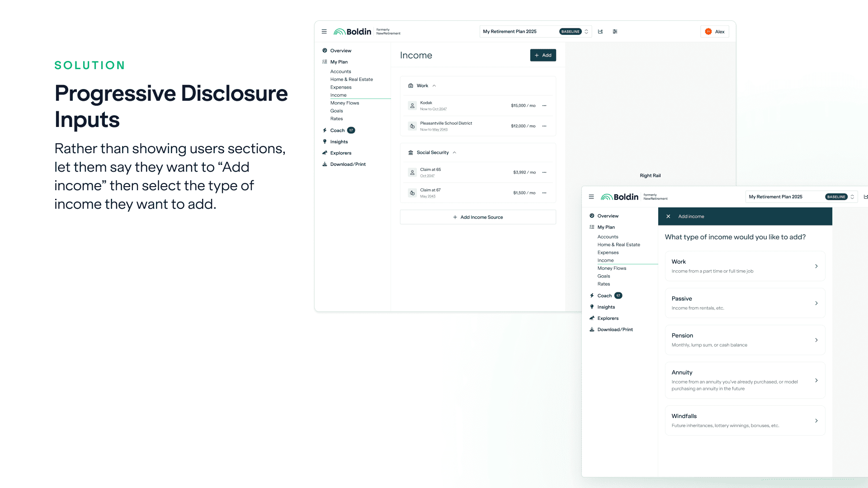Click the three-dot menu for Kodak income
The image size is (868, 488).
click(x=544, y=106)
